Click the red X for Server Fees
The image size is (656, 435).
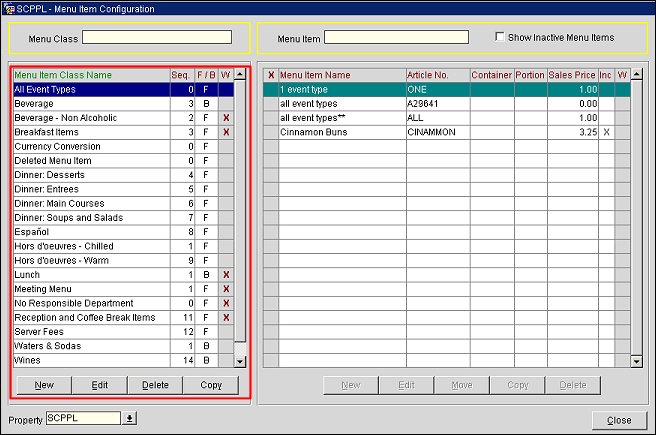226,332
